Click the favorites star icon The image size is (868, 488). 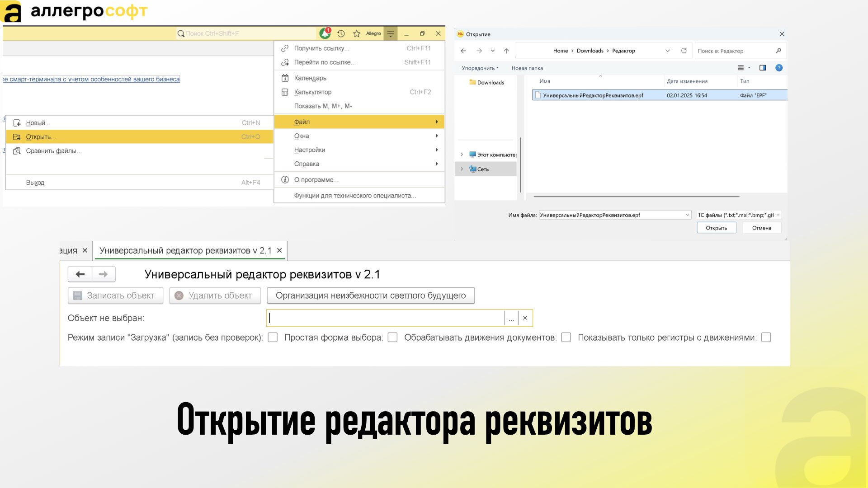[357, 33]
